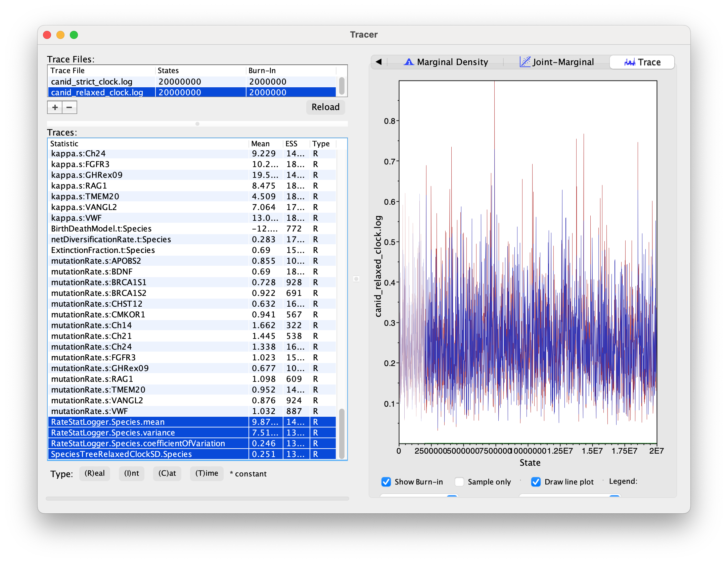
Task: Open the Marginal Density tab
Action: coord(446,62)
